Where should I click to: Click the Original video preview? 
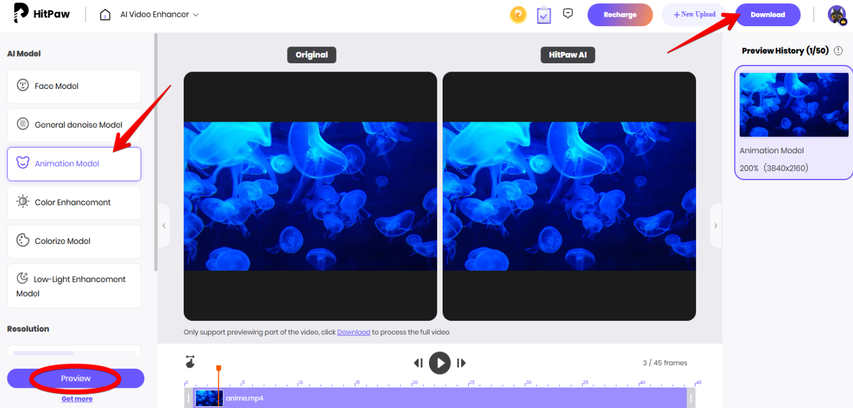310,196
